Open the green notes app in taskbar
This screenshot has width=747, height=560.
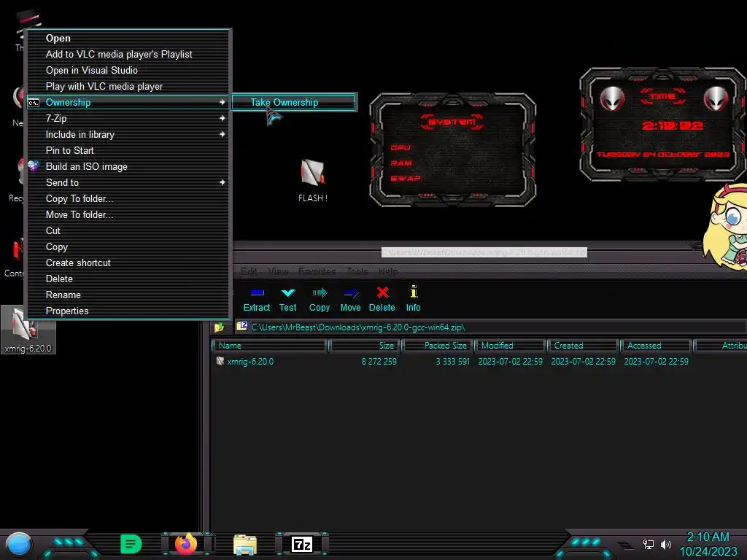click(x=131, y=544)
